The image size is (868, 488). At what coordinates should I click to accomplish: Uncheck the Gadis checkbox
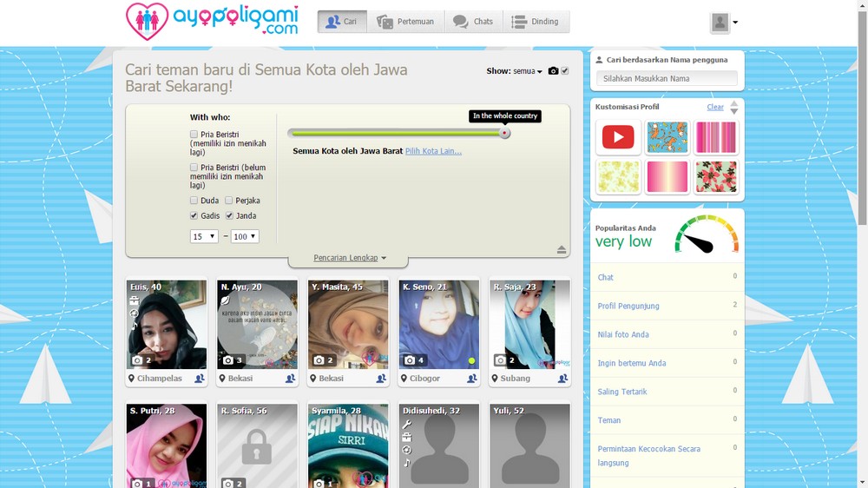click(194, 215)
